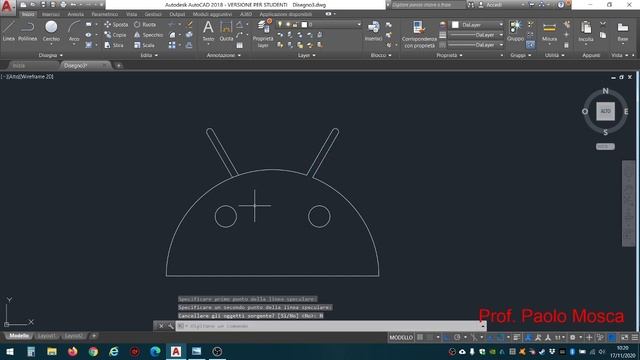Click customization menu icon in status bar
The width and height of the screenshot is (640, 360).
coord(635,338)
